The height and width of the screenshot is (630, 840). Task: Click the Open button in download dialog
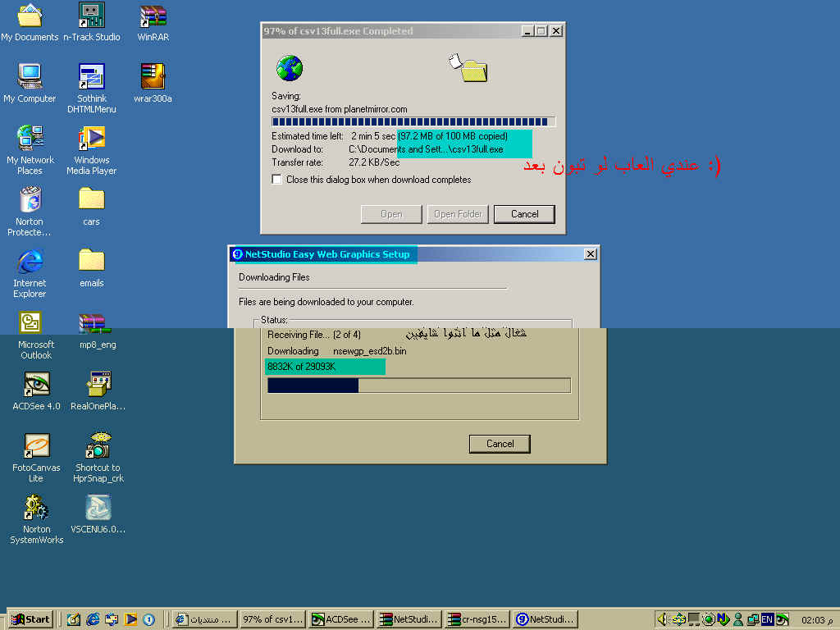(x=391, y=214)
